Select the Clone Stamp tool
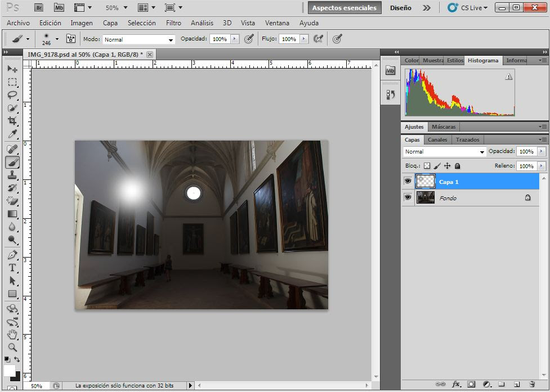Viewport: 550px width, 392px height. point(12,175)
